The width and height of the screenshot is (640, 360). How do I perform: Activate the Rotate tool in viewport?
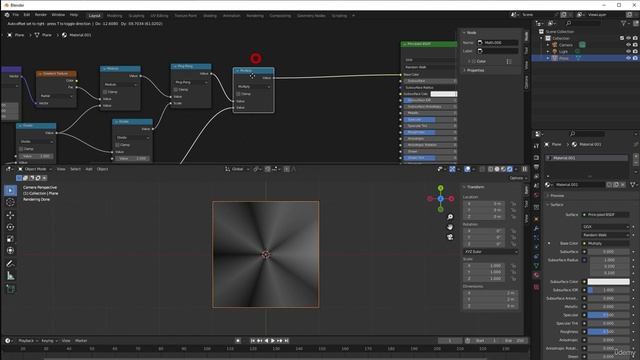11,227
